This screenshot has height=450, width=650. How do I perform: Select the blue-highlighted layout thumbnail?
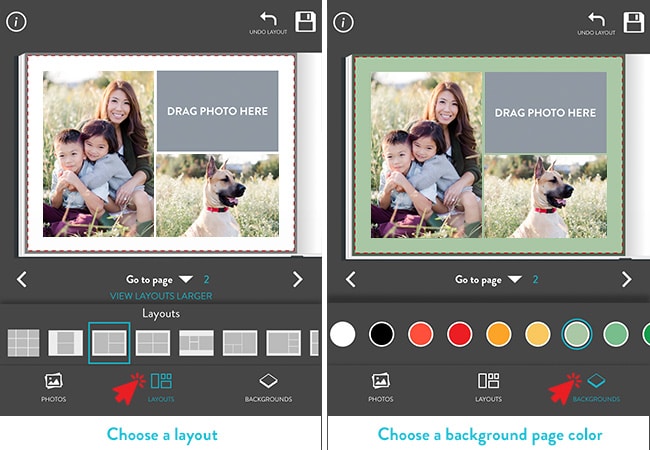[x=109, y=343]
